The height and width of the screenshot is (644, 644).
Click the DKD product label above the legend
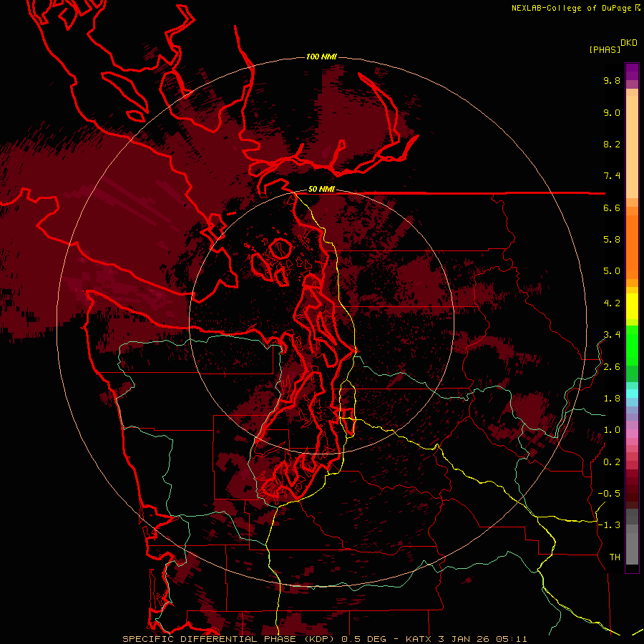click(x=629, y=43)
